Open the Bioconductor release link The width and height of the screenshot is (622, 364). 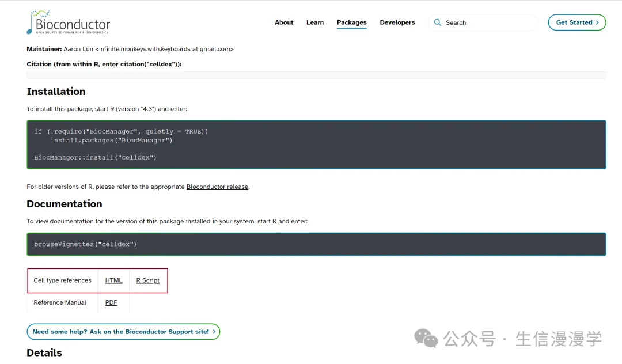tap(217, 187)
